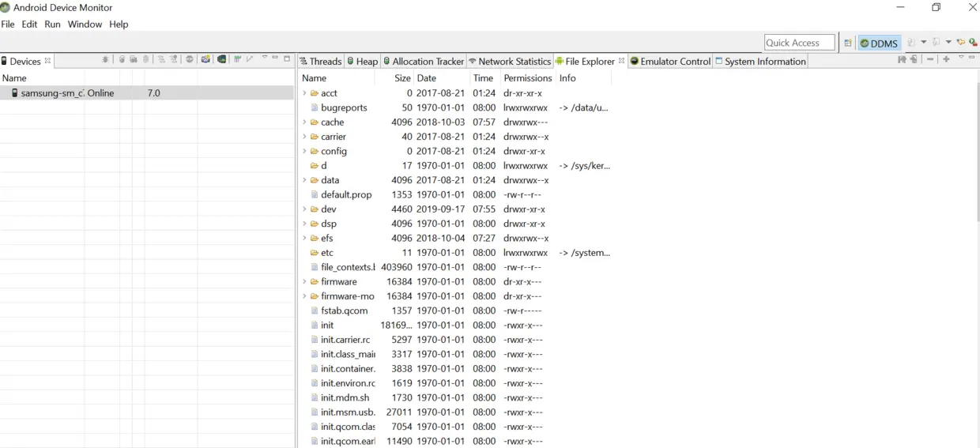Switch to the Network Statistics tab
980x448 pixels.
click(510, 61)
